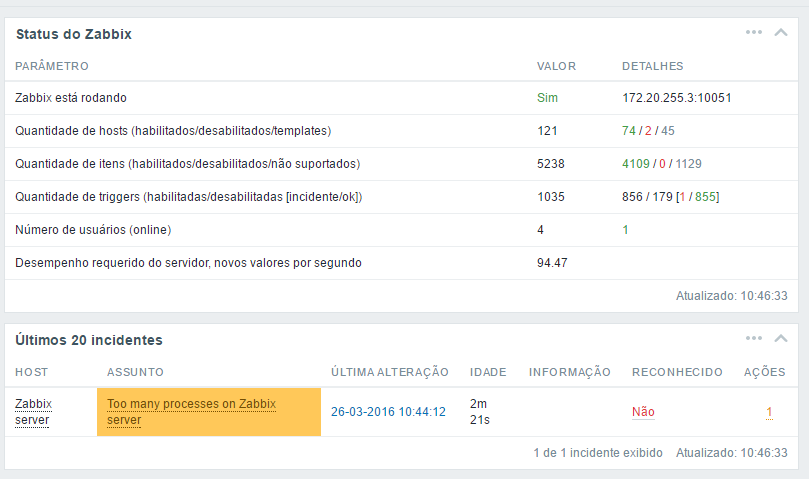Select the Quantidade de itens row label
This screenshot has height=479, width=809.
coord(187,164)
